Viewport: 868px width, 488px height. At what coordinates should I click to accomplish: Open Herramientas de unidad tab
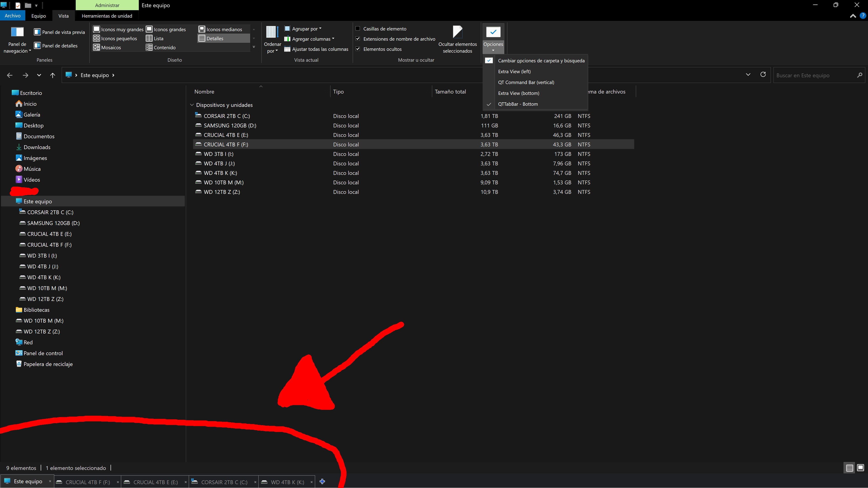tap(107, 16)
